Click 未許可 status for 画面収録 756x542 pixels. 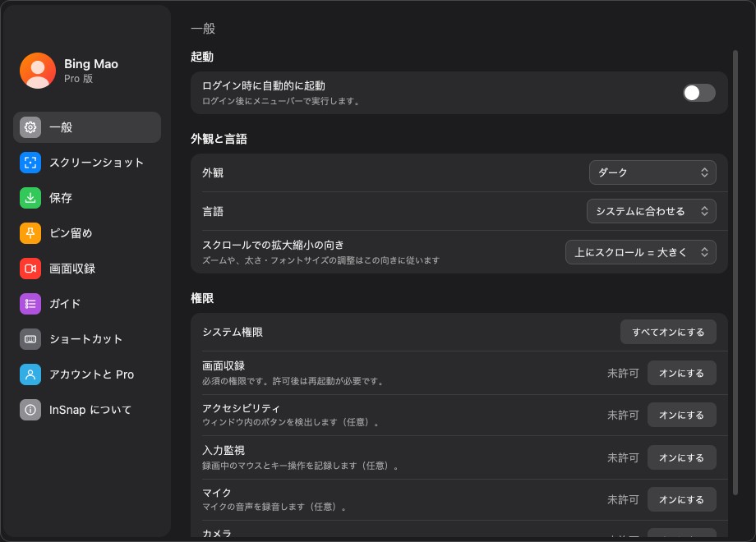tap(623, 373)
